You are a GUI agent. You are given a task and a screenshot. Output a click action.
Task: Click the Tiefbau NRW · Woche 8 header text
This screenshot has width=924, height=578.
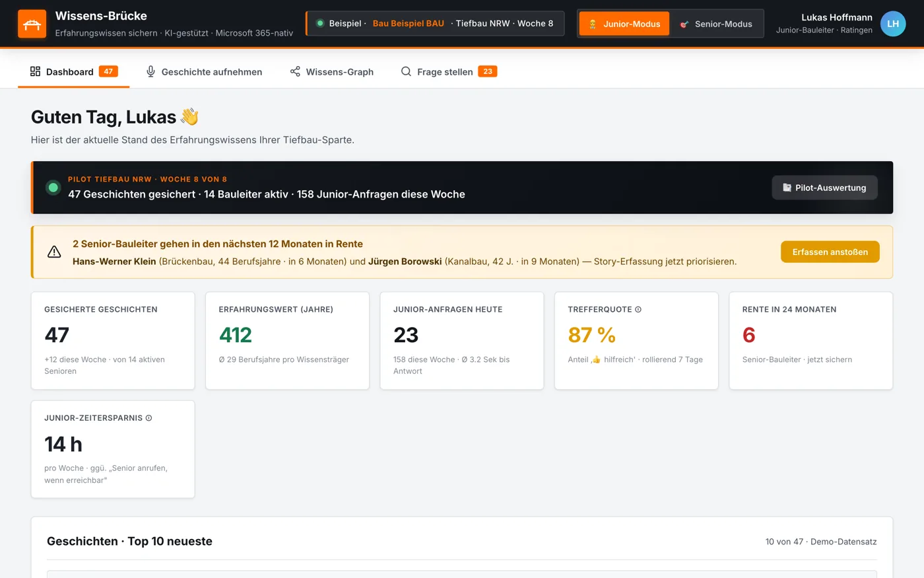(504, 23)
